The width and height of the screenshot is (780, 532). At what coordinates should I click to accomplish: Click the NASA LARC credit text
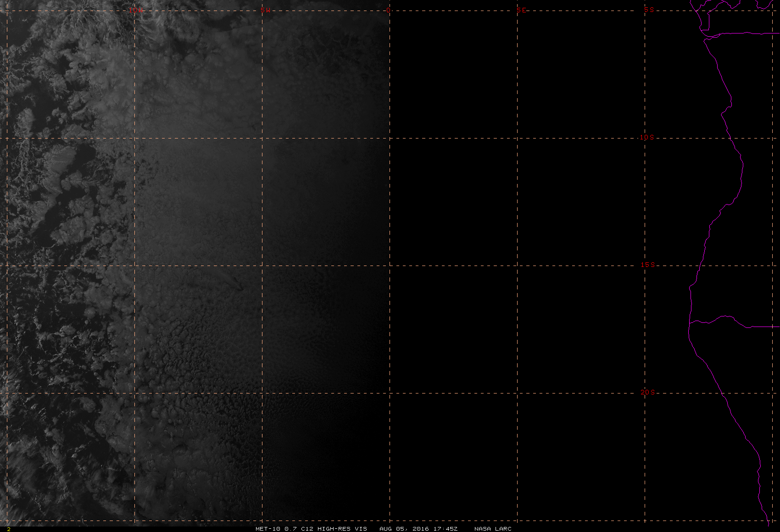pyautogui.click(x=493, y=529)
